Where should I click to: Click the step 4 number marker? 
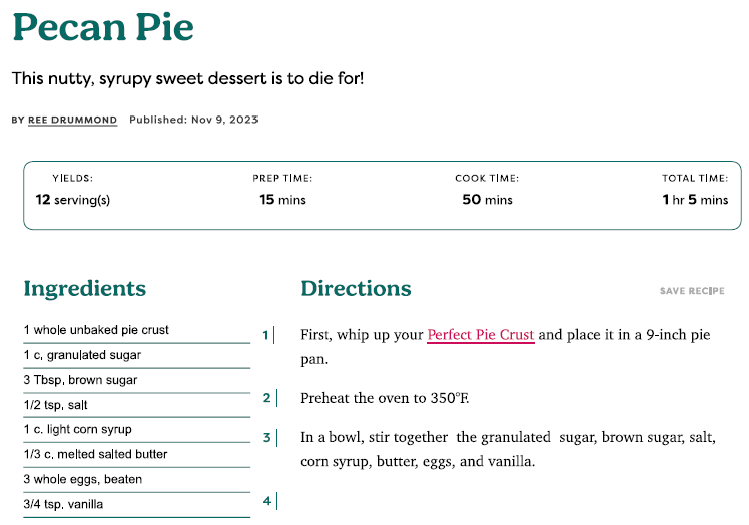click(267, 501)
